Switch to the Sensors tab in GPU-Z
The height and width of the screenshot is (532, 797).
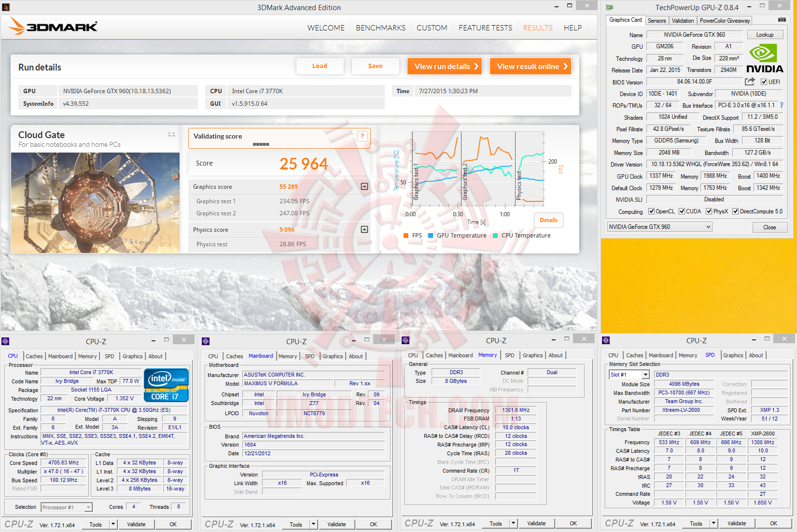pyautogui.click(x=657, y=21)
